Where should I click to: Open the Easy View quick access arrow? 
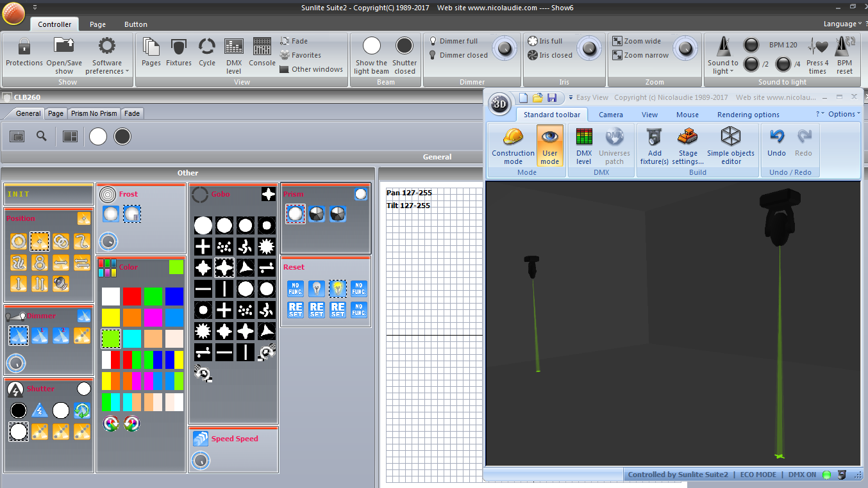(571, 97)
